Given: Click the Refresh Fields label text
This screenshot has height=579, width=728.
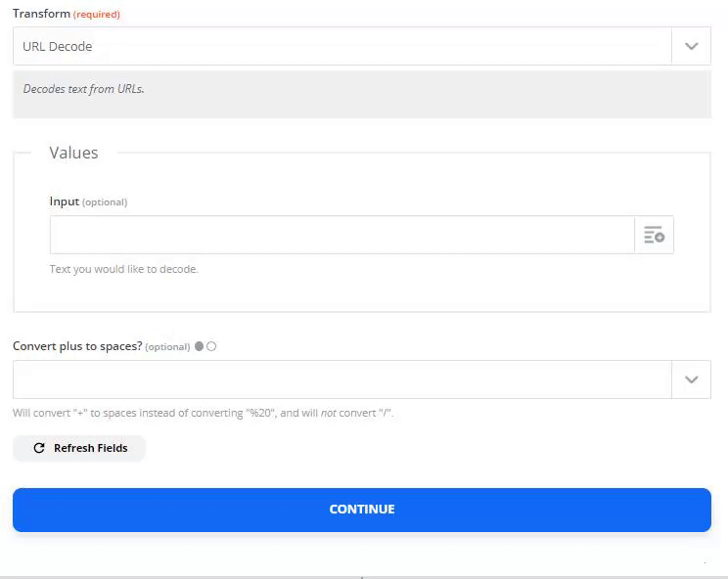Looking at the screenshot, I should [91, 448].
